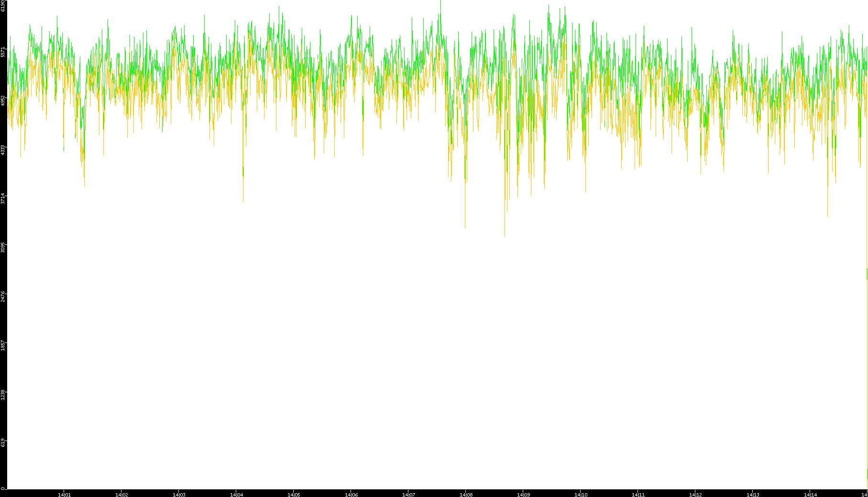
Task: Select the 619 value axis label
Action: coord(3,443)
